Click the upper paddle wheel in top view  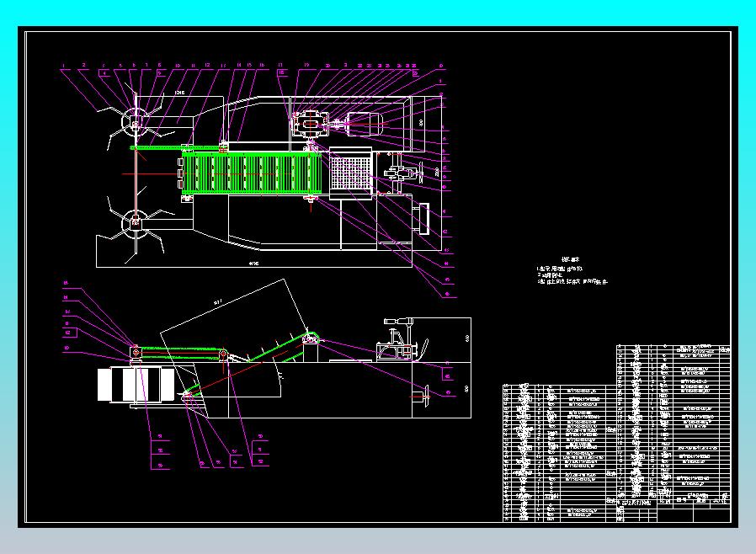pos(135,123)
